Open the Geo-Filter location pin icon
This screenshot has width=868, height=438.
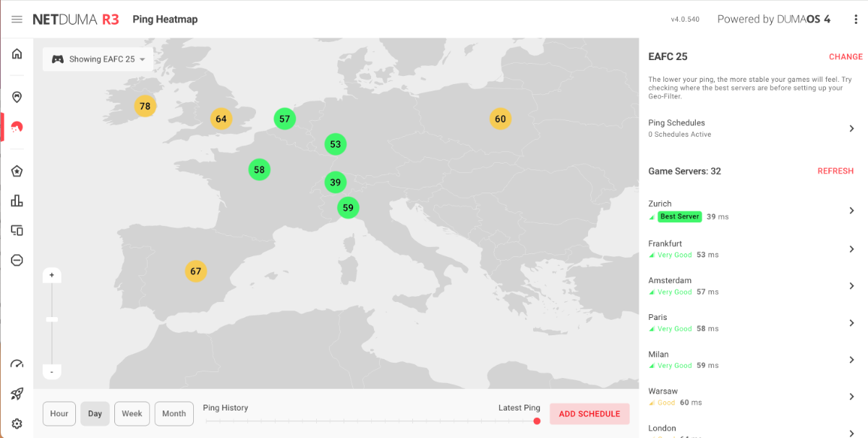[x=17, y=97]
